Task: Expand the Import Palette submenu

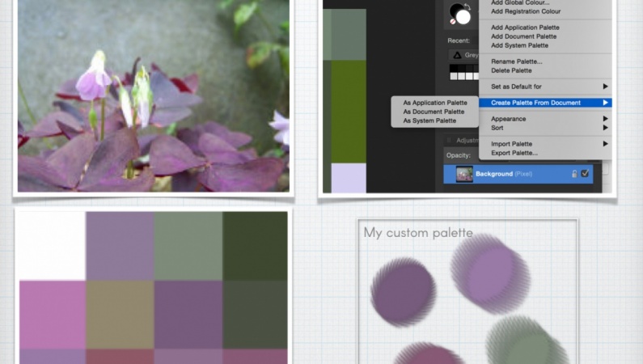Action: pyautogui.click(x=545, y=144)
